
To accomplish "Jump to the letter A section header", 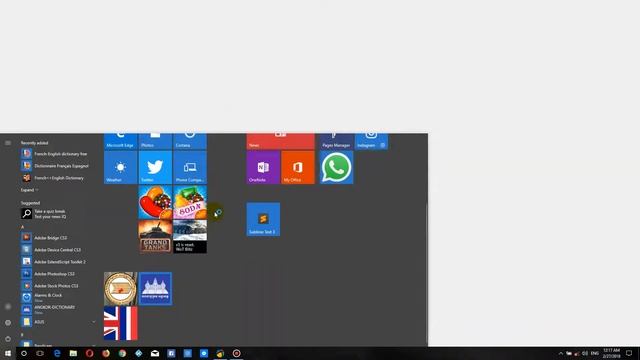I will tap(23, 227).
